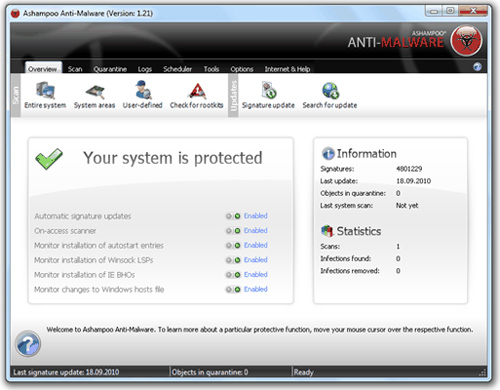Toggle autostart entries monitoring switch
Viewport: 500px width, 390px height.
pyautogui.click(x=233, y=245)
